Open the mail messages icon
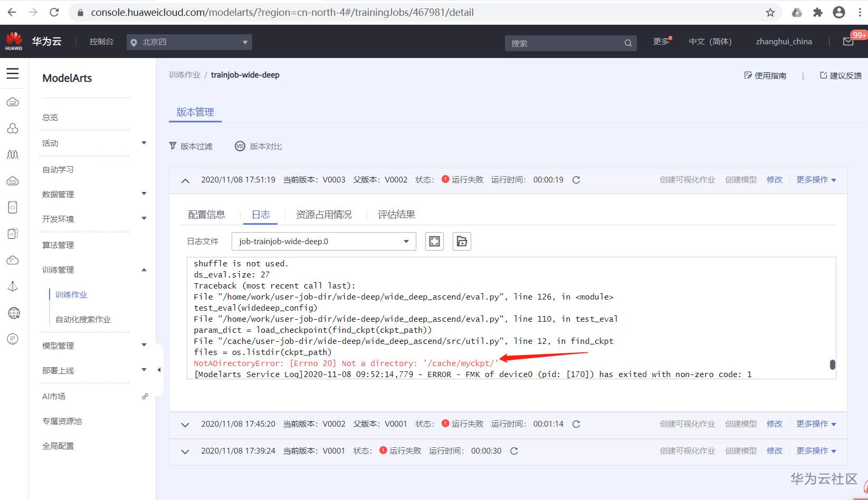The height and width of the screenshot is (500, 868). pos(848,42)
